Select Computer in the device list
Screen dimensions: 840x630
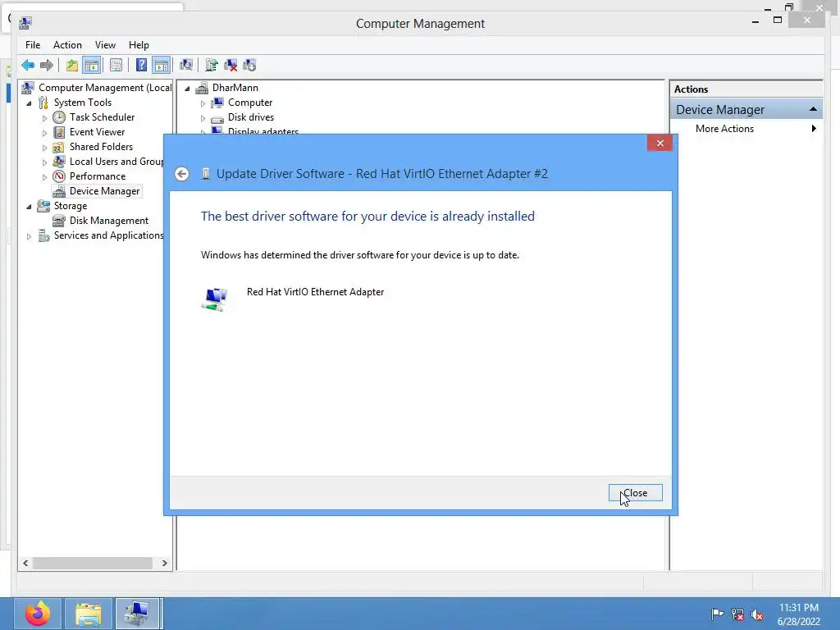tap(250, 103)
